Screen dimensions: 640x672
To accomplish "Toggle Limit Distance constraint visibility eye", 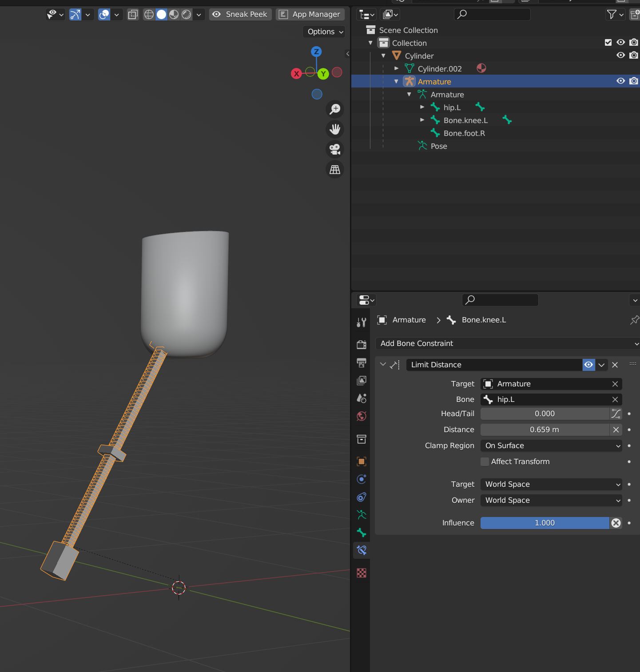I will pos(588,365).
